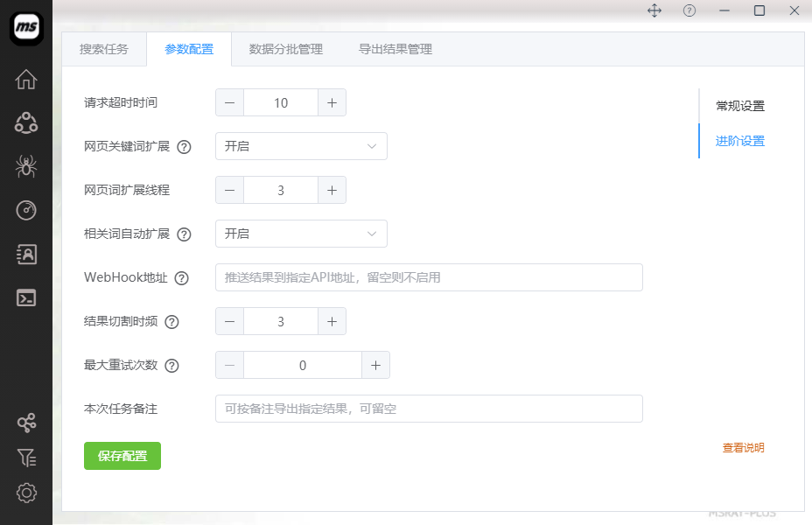
Task: Decrease 请求超时时间 value
Action: 229,102
